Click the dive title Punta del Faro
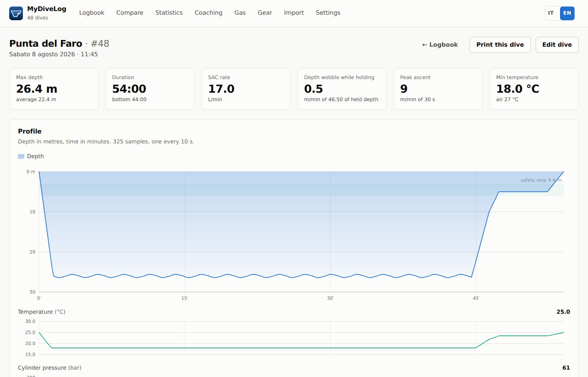Screen dimensions: 588x377 46,43
